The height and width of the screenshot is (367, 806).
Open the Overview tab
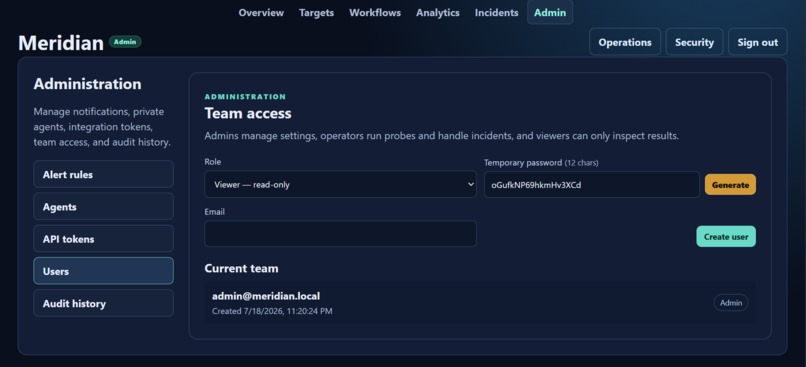(261, 13)
